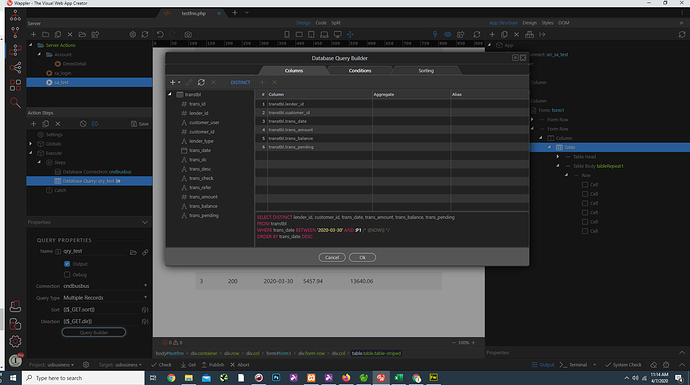Viewport: 690px width, 385px height.
Task: Open the settings gear in the left sidebar
Action: 15,341
